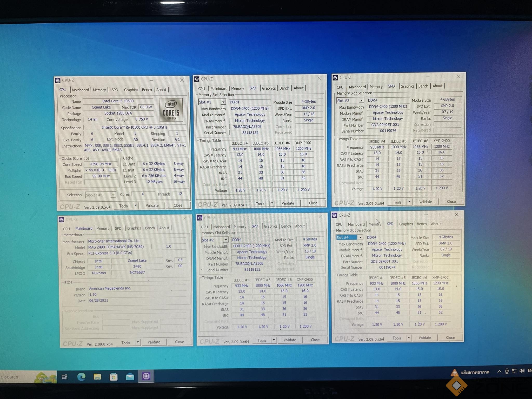Open Microsoft Edge from the taskbar
The image size is (532, 399).
pyautogui.click(x=81, y=377)
